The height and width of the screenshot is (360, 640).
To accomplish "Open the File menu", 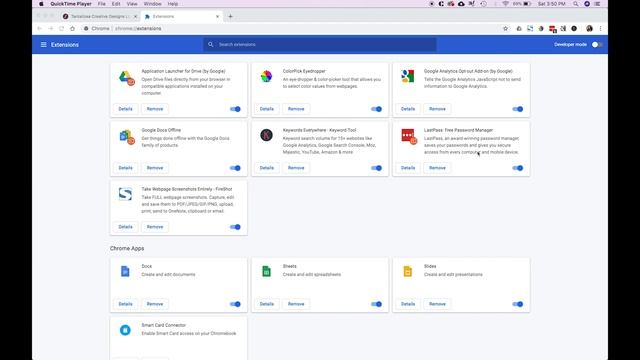I will coord(102,4).
